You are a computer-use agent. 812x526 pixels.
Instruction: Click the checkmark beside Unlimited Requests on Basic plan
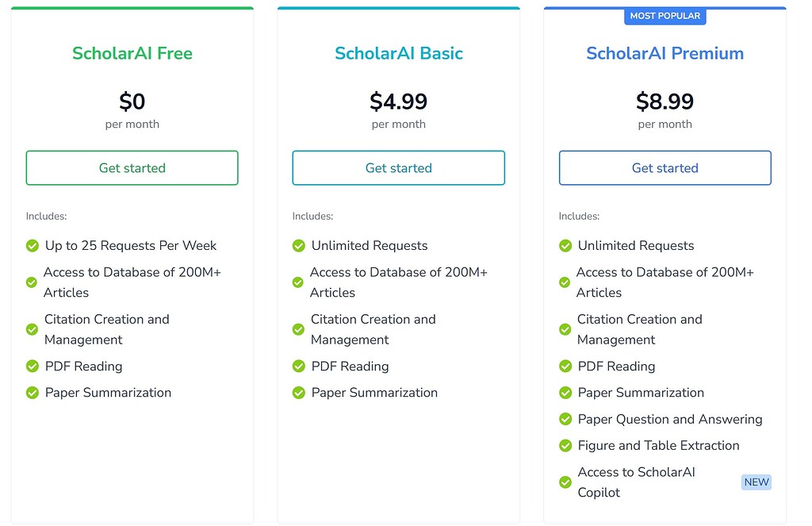coord(299,245)
